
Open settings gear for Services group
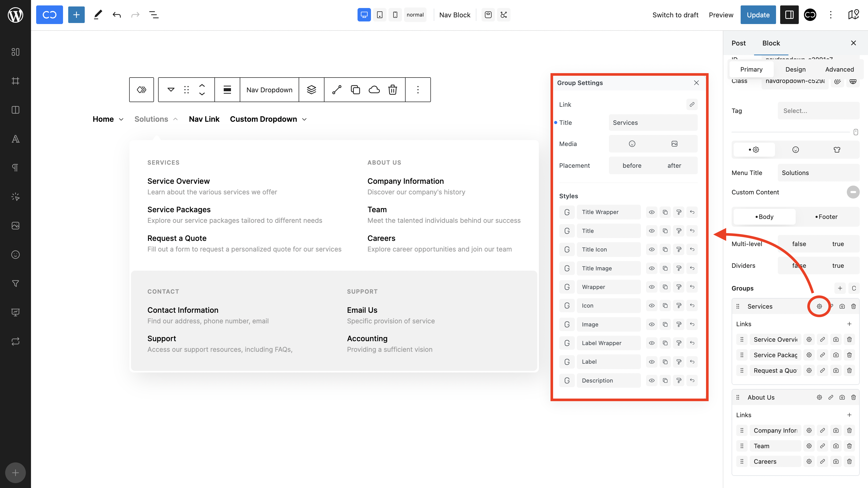(x=819, y=306)
